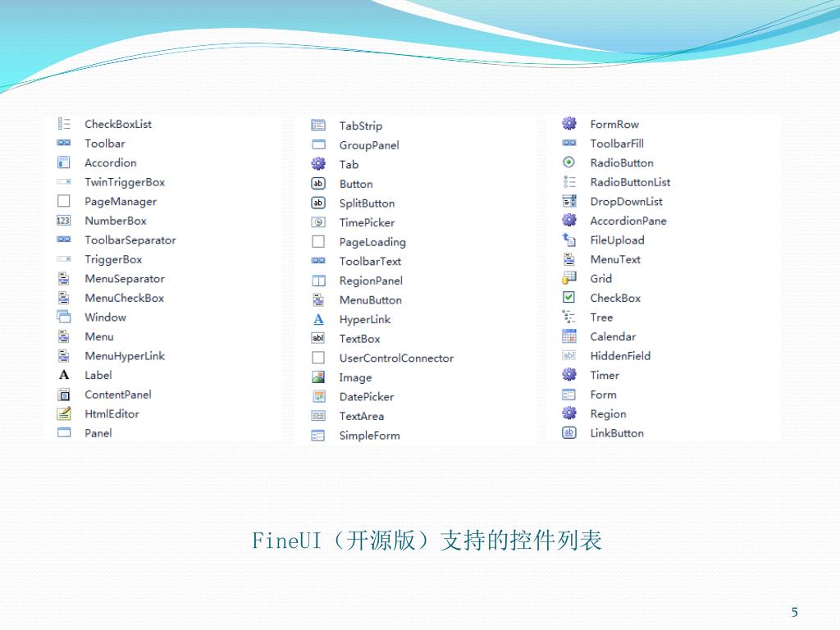The height and width of the screenshot is (630, 840).
Task: Select the FormRow gear icon
Action: click(x=569, y=124)
